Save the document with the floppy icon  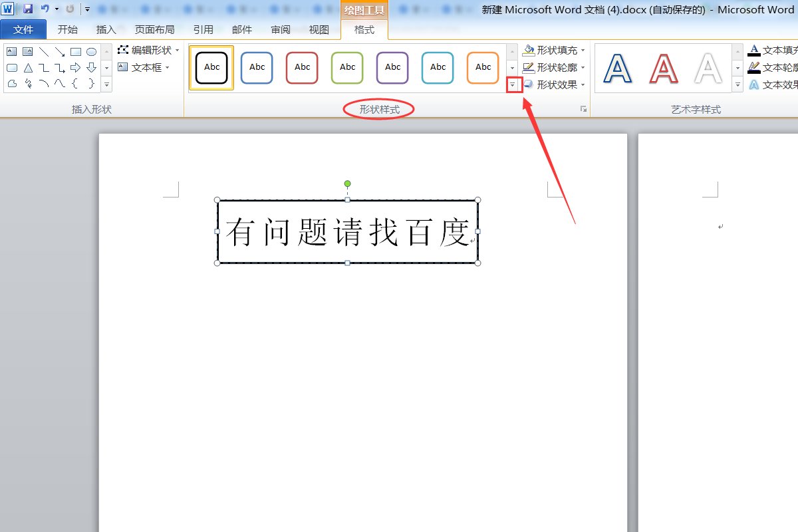coord(27,9)
